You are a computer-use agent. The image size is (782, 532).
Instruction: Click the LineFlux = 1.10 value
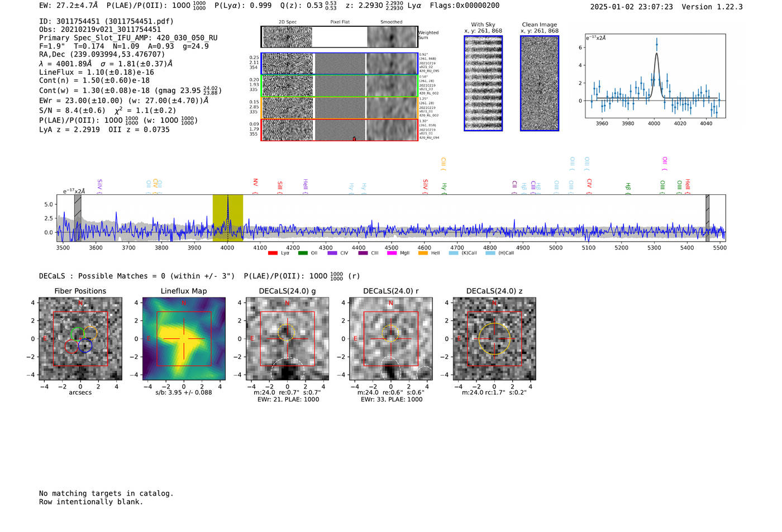[x=97, y=72]
